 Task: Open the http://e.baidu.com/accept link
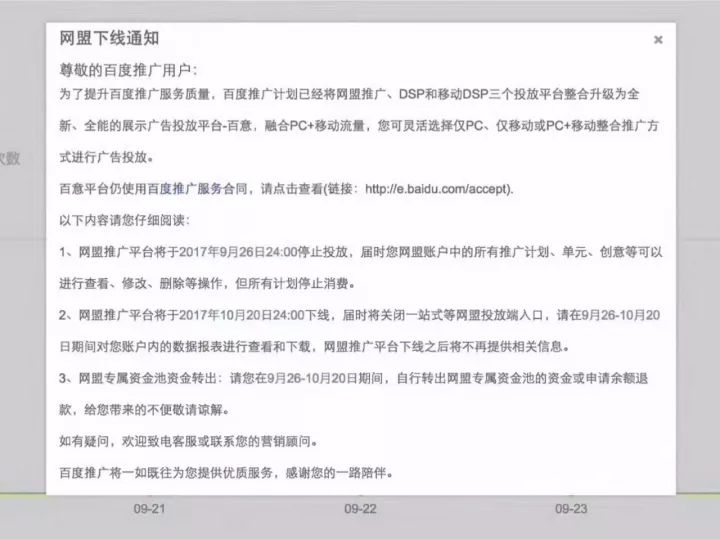pyautogui.click(x=438, y=189)
